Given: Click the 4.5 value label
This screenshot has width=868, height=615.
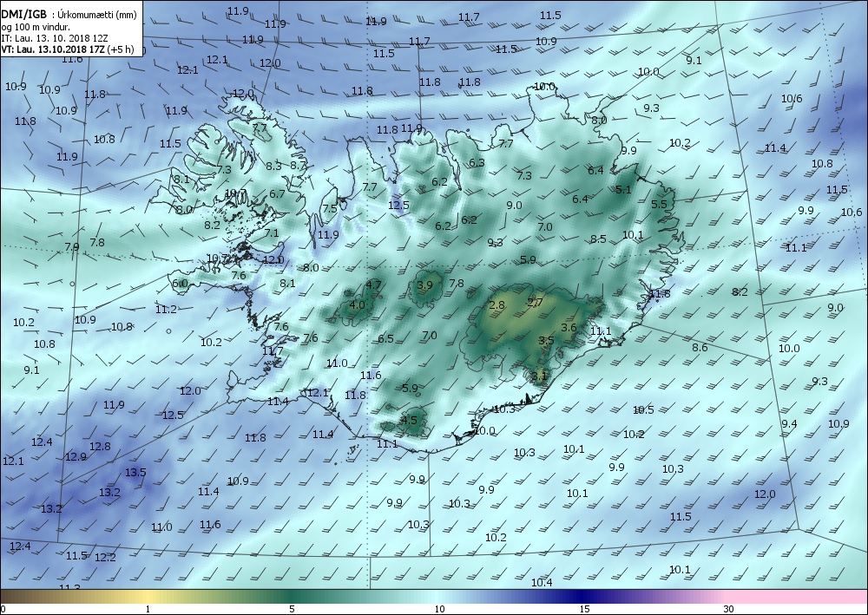Looking at the screenshot, I should click(x=409, y=420).
